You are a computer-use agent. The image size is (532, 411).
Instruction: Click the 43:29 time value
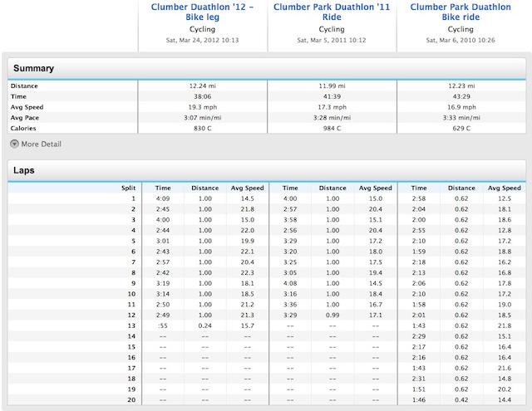coord(461,96)
